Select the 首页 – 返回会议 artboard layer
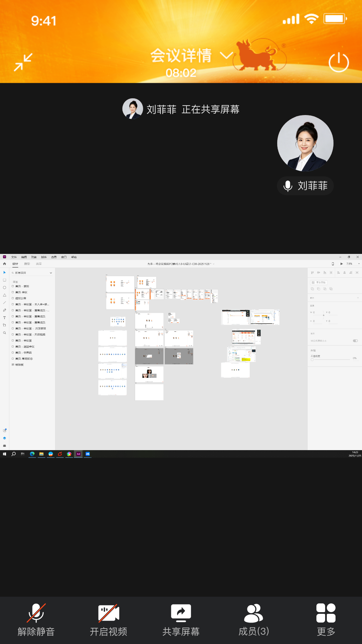 pyautogui.click(x=25, y=346)
